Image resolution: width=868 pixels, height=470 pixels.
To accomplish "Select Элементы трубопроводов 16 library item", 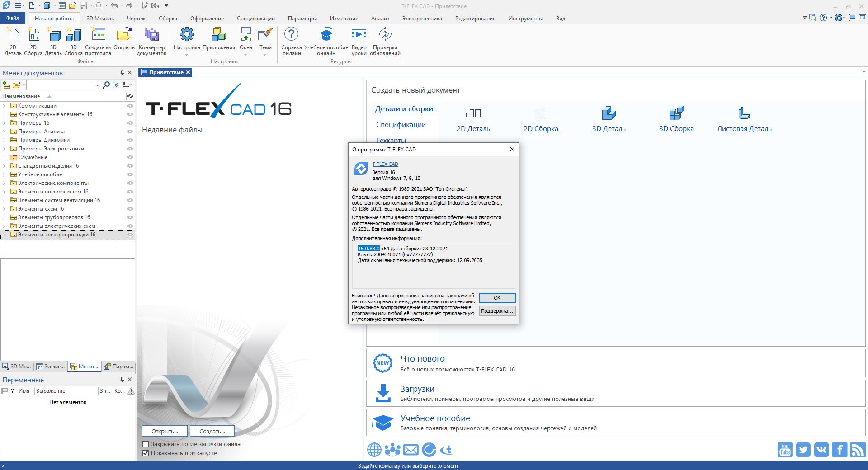I will pyautogui.click(x=54, y=217).
